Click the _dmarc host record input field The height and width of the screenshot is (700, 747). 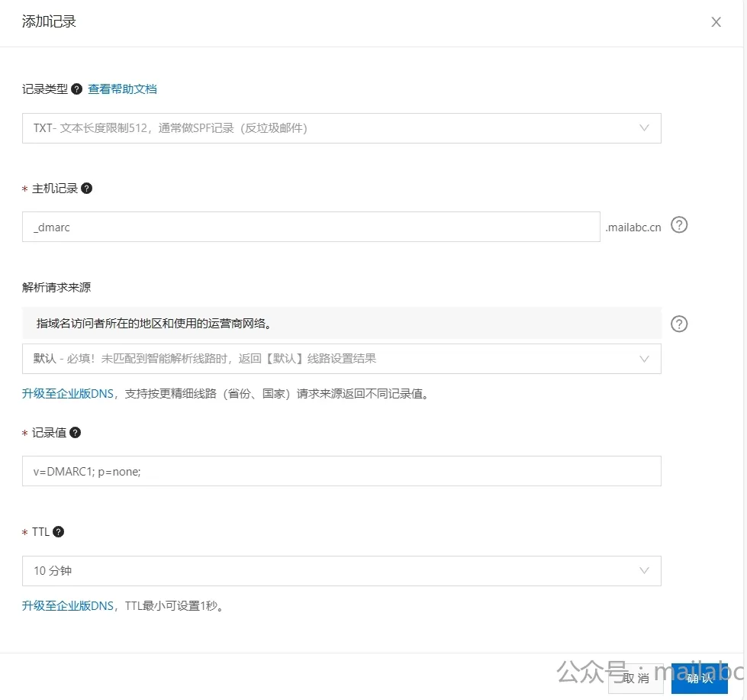311,227
